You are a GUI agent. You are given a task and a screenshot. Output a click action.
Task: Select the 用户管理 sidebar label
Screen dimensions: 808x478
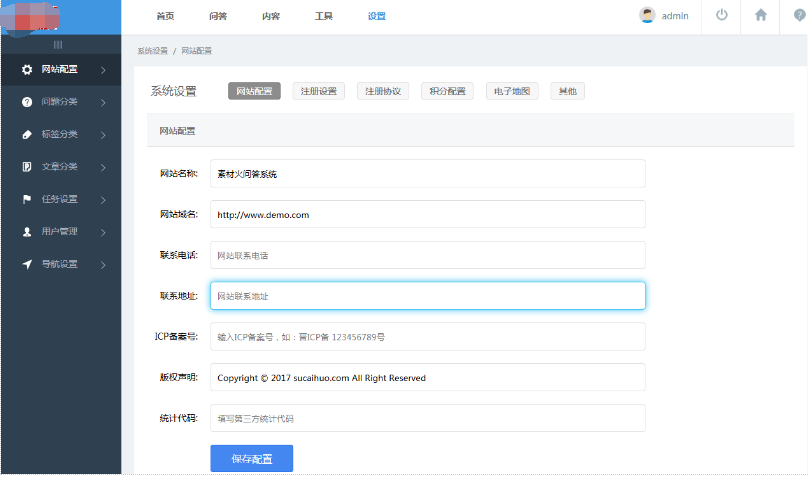(59, 232)
